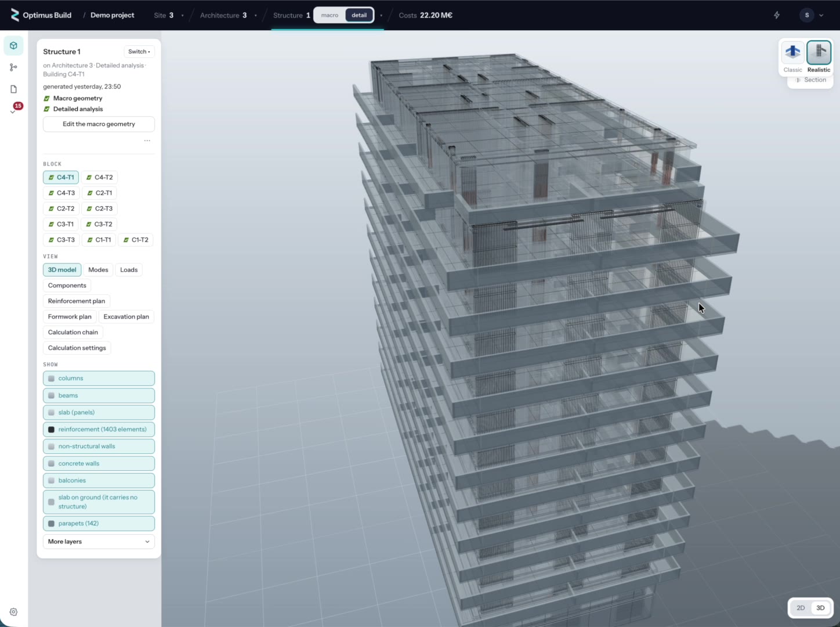Open notifications badge showing 15
840x627 pixels.
pyautogui.click(x=18, y=106)
